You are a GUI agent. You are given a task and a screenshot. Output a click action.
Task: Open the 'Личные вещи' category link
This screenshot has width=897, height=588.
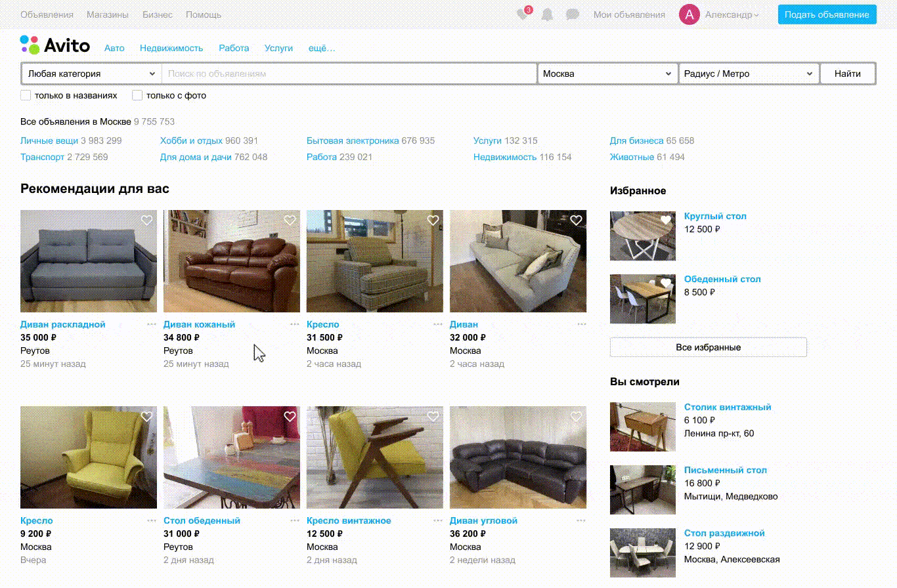[x=49, y=140]
